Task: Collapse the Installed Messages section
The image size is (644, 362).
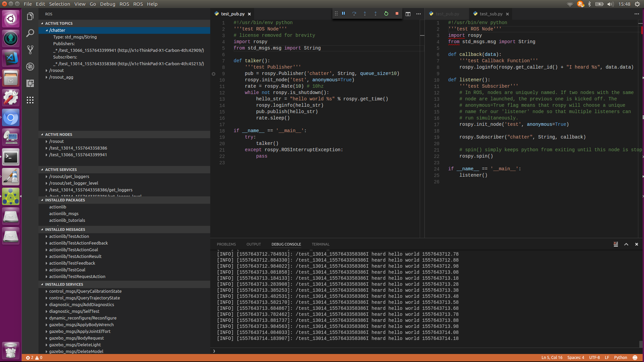Action: coord(65,230)
